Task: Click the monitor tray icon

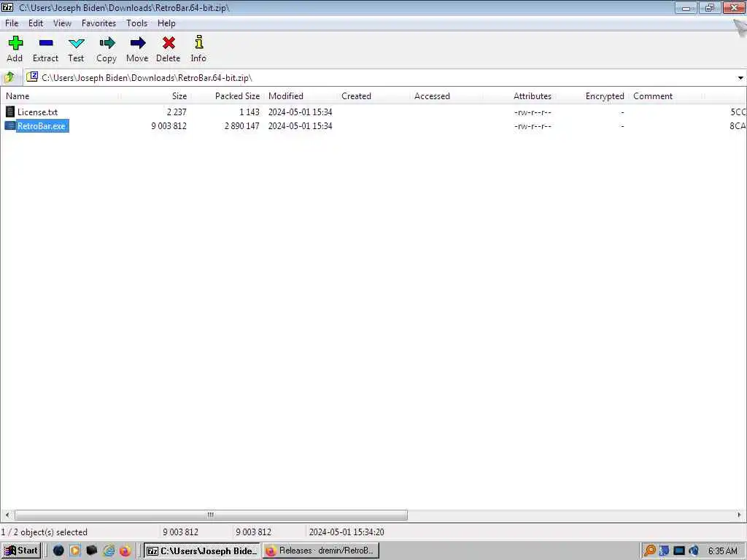Action: click(x=679, y=551)
